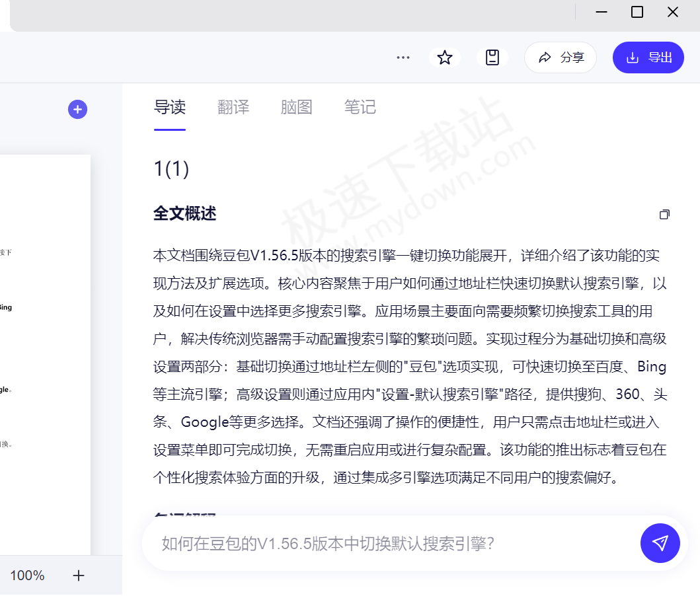This screenshot has width=700, height=596.
Task: Select the 笔记 notes tab
Action: 360,107
